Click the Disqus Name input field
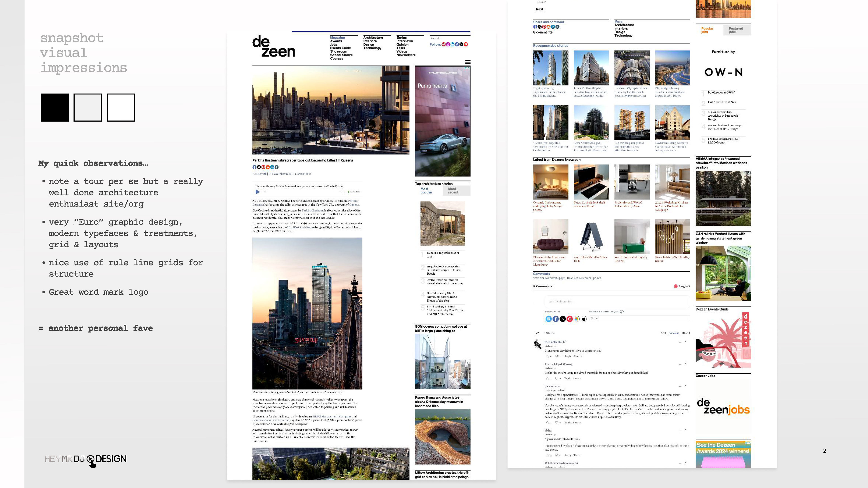The height and width of the screenshot is (488, 868). click(639, 319)
